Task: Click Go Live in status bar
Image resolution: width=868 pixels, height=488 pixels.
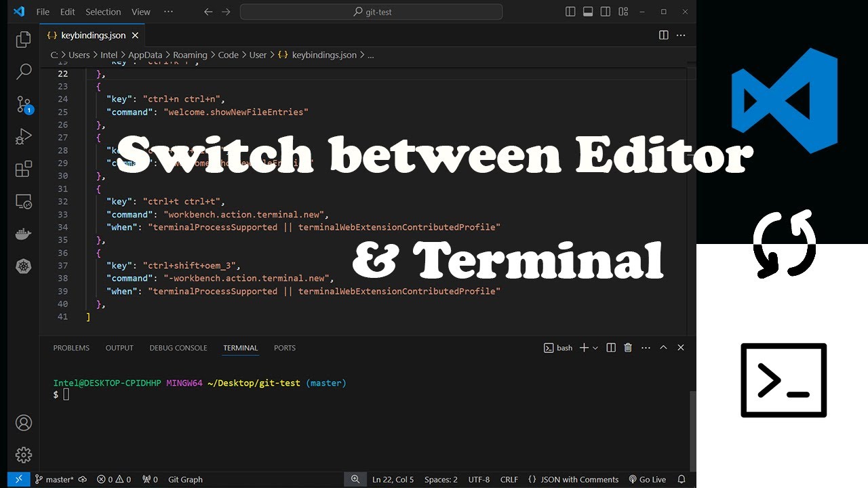Action: click(x=648, y=479)
